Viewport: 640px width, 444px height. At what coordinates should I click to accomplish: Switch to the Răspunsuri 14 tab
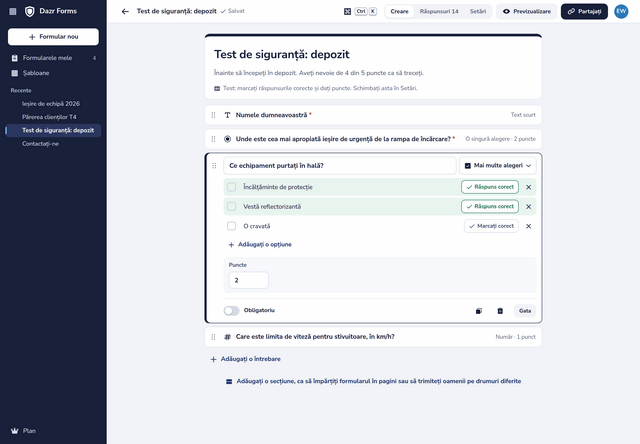click(x=439, y=11)
